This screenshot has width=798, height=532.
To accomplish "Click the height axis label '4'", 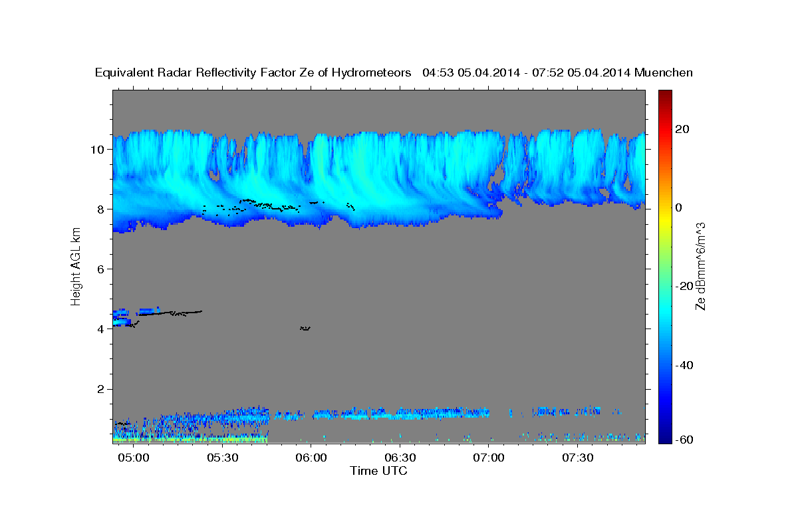I will point(102,329).
